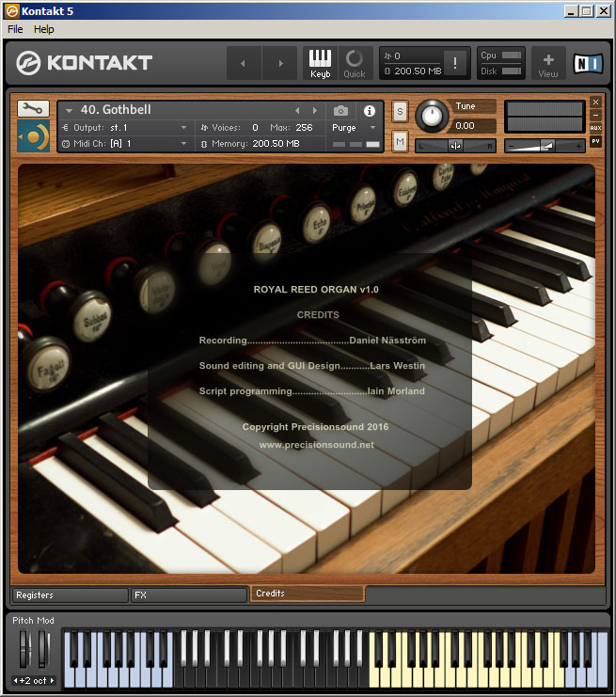Viewport: 616px width, 697px height.
Task: Toggle the AUX sends button
Action: tap(595, 128)
